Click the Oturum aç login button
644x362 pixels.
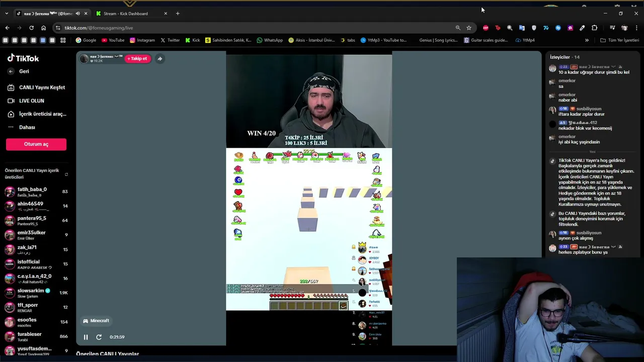click(36, 144)
